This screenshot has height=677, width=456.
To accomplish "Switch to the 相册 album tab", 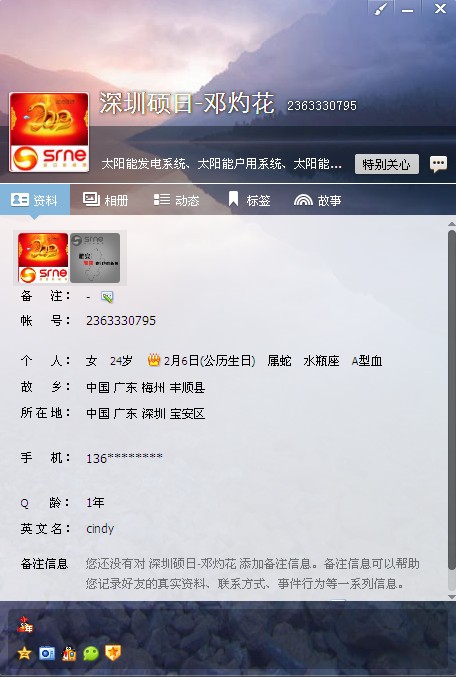I will click(x=105, y=200).
